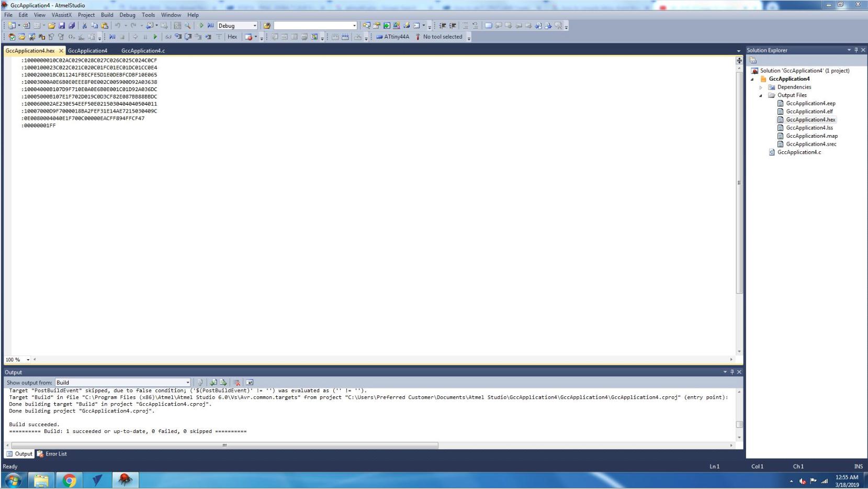Close the GccApplication4.hex tab
The height and width of the screenshot is (489, 868).
[61, 51]
